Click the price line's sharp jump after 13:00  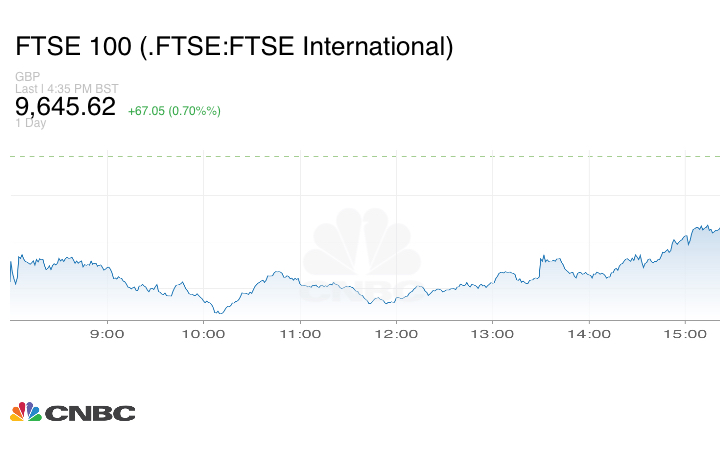pyautogui.click(x=541, y=264)
